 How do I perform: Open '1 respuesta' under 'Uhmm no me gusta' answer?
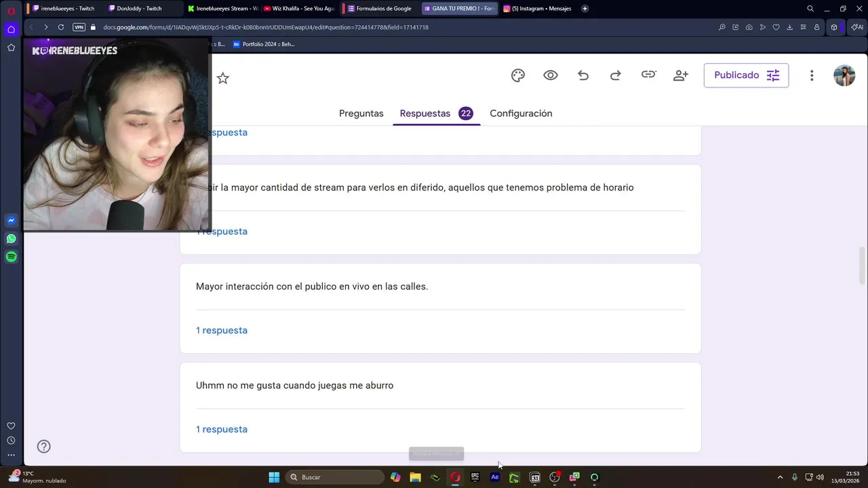click(x=222, y=429)
